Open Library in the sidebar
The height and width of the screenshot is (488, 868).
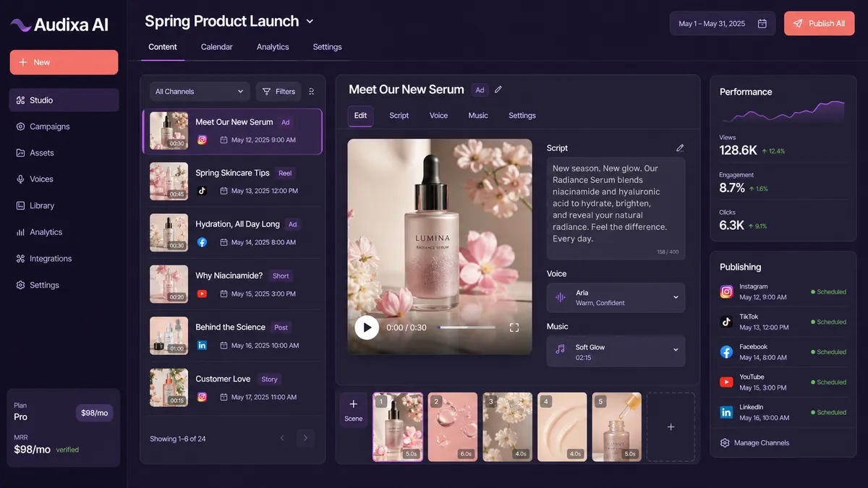point(64,206)
